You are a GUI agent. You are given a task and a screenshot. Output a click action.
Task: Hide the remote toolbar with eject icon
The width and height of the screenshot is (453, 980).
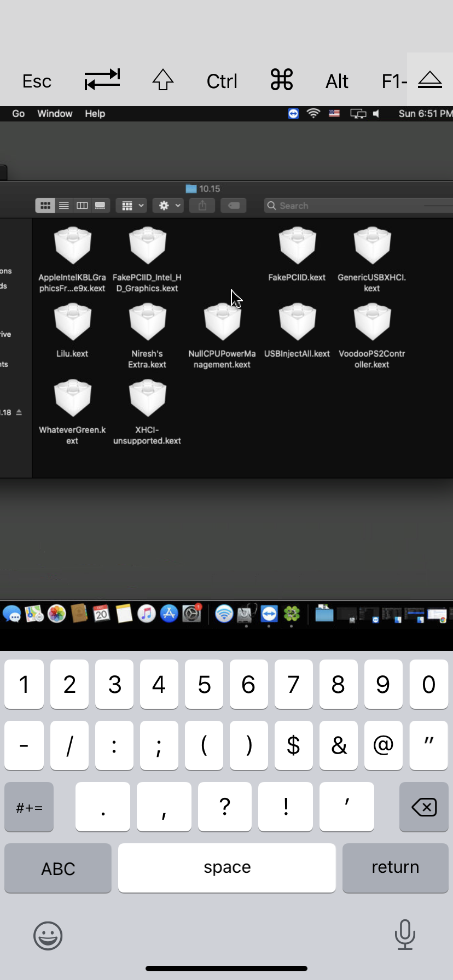click(430, 80)
